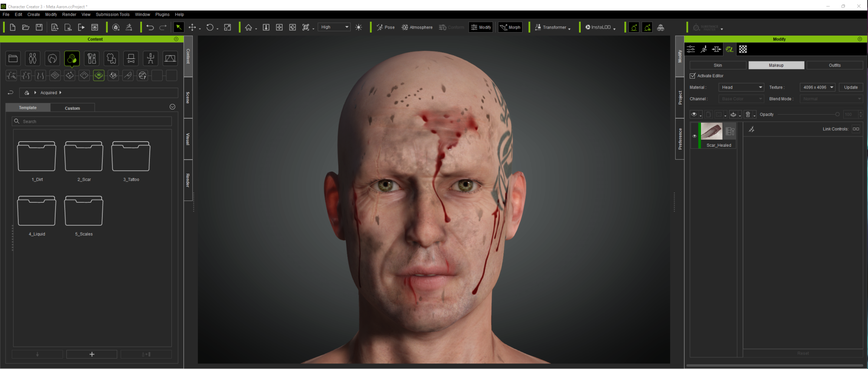868x369 pixels.
Task: Open the Makeup brushes content category icon
Action: point(92,58)
